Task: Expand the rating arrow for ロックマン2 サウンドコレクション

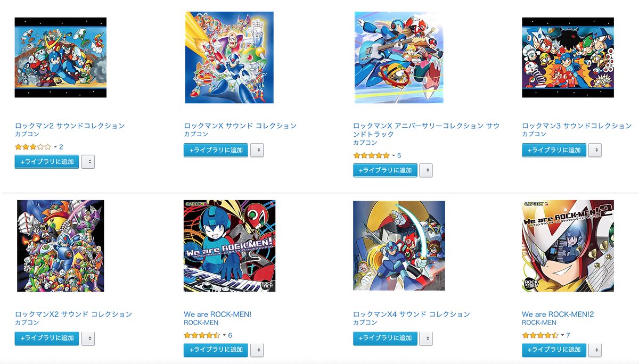Action: pyautogui.click(x=55, y=147)
